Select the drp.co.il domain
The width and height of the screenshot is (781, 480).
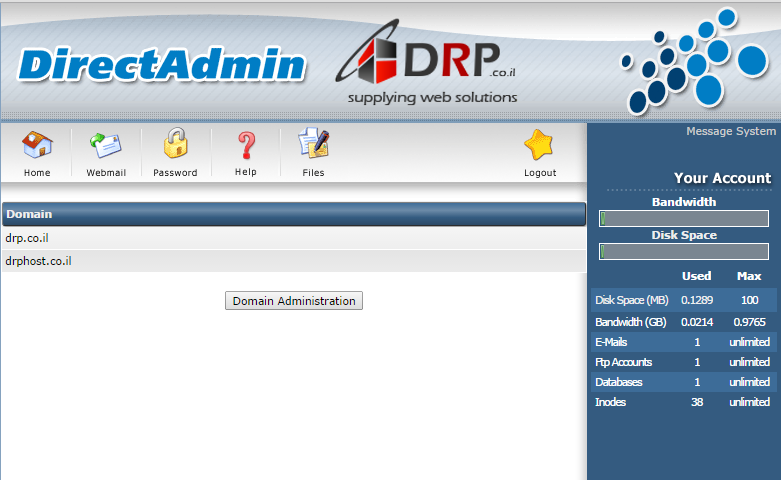(x=28, y=238)
